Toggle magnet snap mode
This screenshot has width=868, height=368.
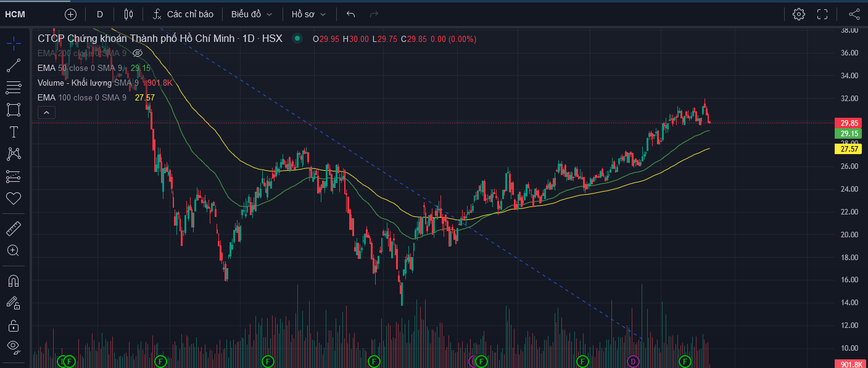point(14,281)
